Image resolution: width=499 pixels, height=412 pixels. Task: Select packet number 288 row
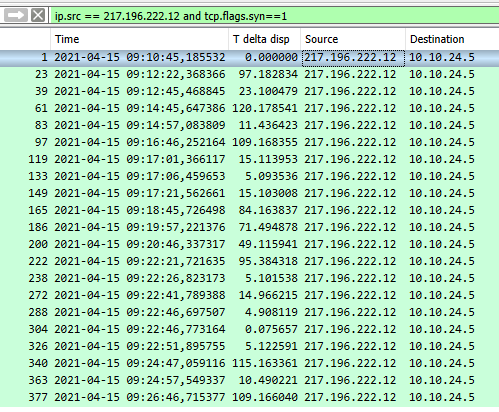coord(249,312)
